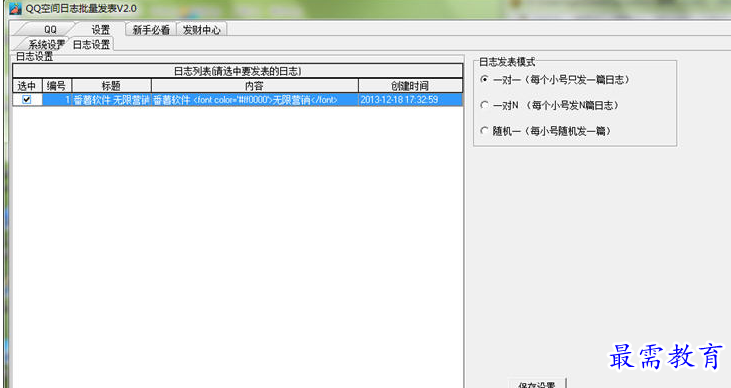Click the 内容 column header
The height and width of the screenshot is (388, 731).
pos(255,86)
